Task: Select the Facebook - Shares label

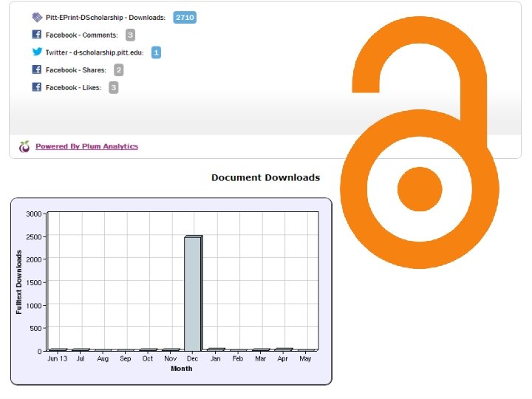Action: point(76,70)
